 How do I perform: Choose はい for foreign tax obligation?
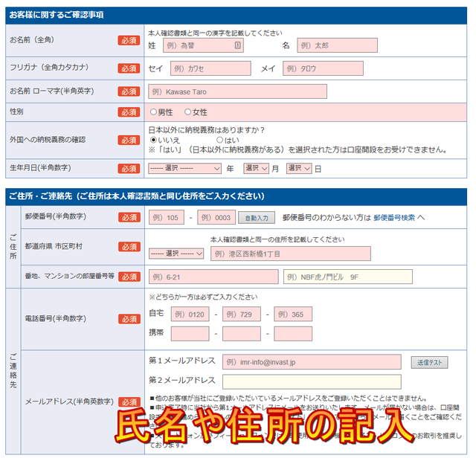tap(220, 140)
